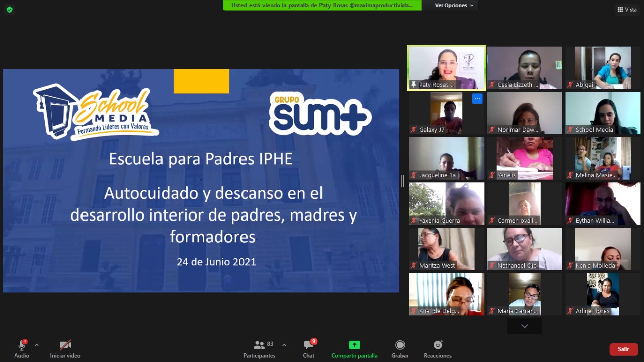Show next page of participant videos

[525, 326]
